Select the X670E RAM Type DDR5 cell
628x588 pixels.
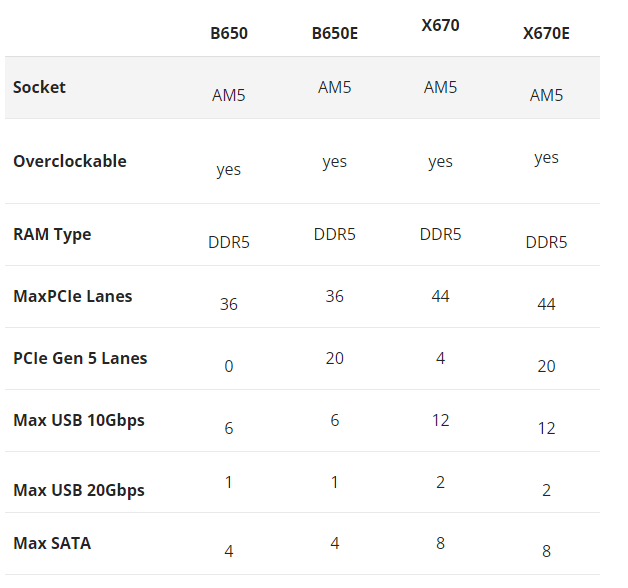click(546, 242)
